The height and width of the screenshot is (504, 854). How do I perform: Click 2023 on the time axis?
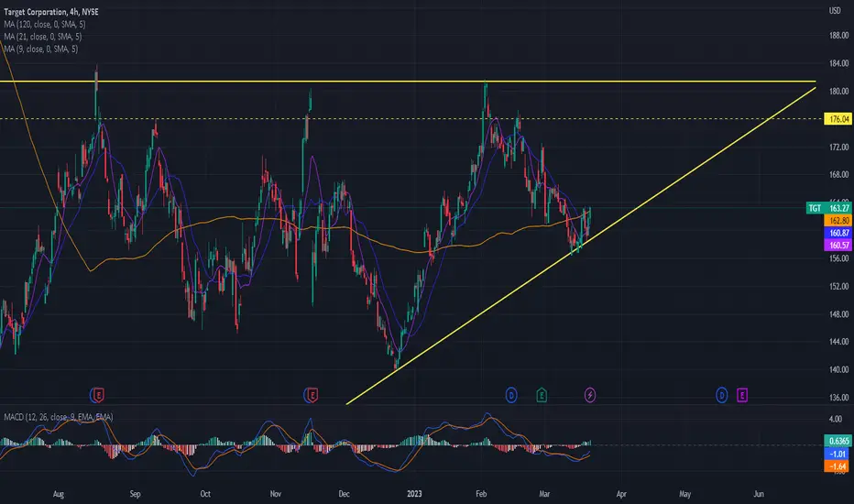pos(414,494)
